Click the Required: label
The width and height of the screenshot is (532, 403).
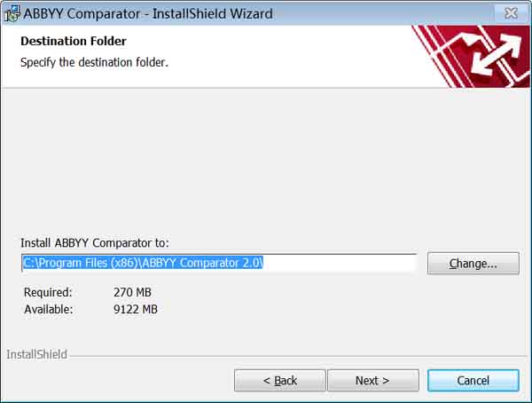(x=48, y=292)
